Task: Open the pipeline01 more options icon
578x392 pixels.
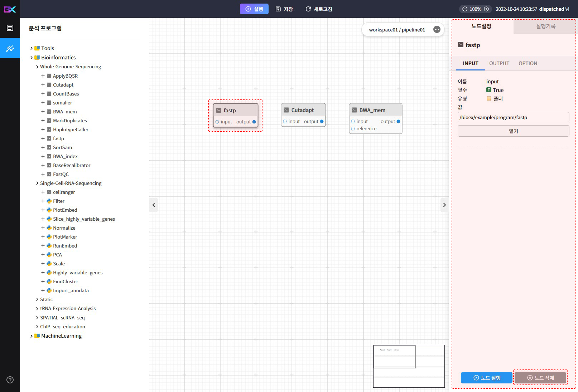Action: point(437,30)
